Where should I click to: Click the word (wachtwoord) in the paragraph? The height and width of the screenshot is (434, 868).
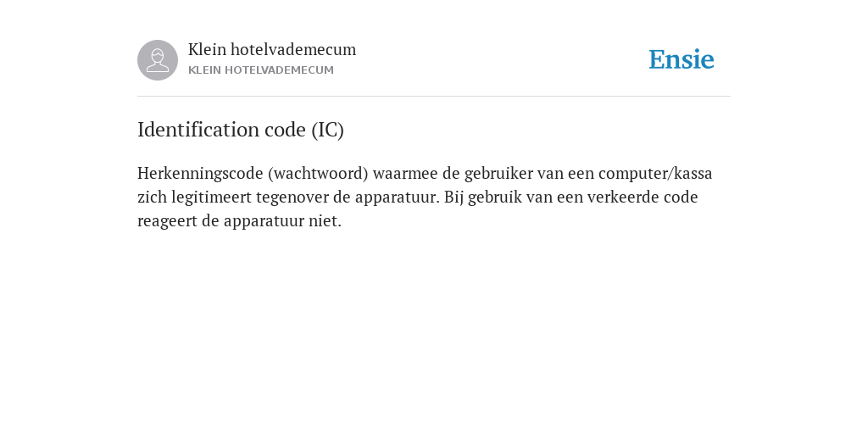319,174
